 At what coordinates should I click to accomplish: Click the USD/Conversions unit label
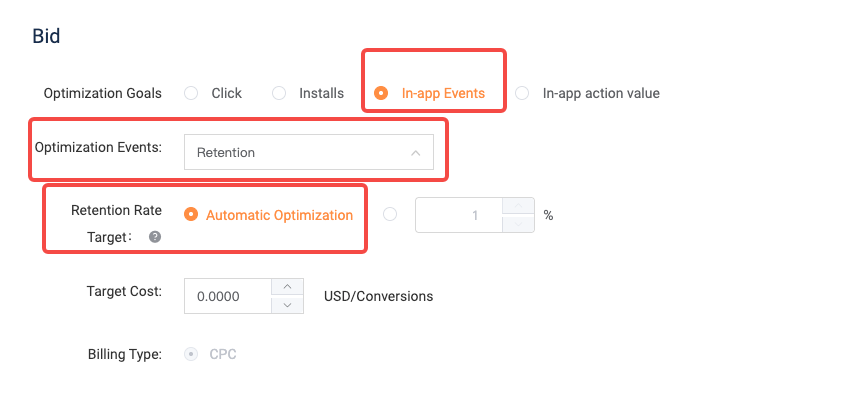pyautogui.click(x=378, y=296)
